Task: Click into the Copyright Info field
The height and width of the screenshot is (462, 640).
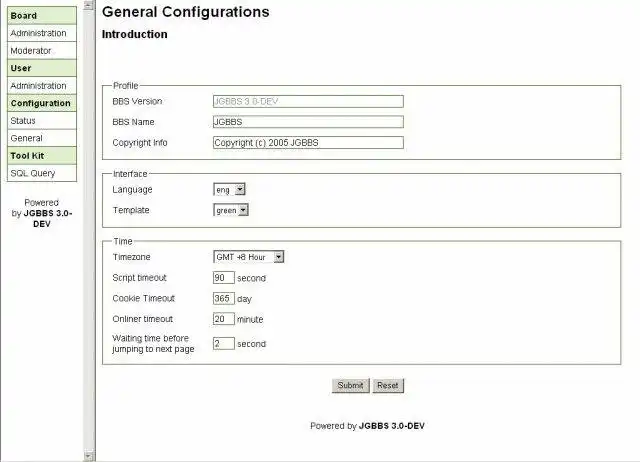Action: coord(308,143)
